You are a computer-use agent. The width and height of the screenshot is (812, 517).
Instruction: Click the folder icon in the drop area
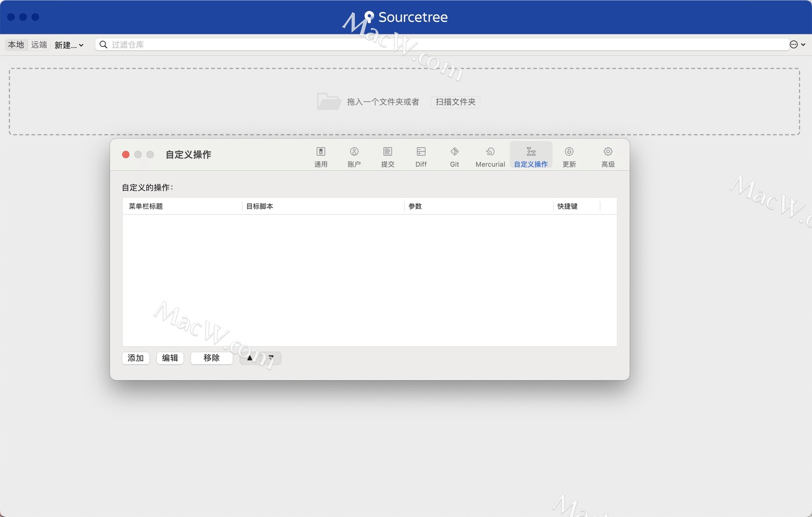pos(329,102)
